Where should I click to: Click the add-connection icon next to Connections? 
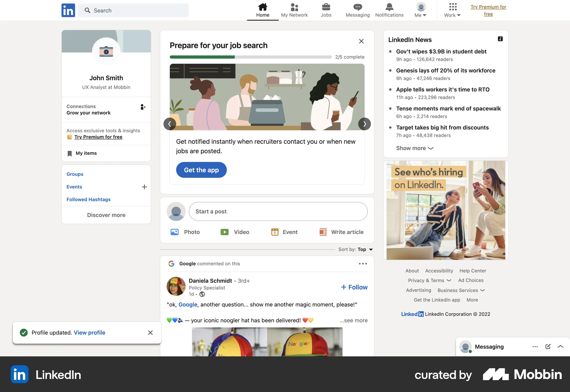coord(143,107)
